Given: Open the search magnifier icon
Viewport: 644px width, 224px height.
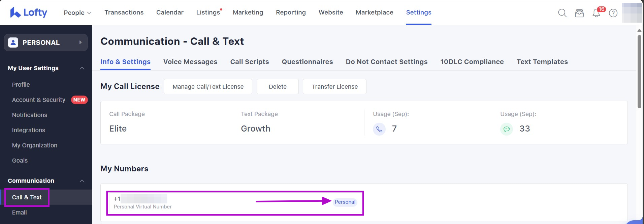Looking at the screenshot, I should 562,13.
